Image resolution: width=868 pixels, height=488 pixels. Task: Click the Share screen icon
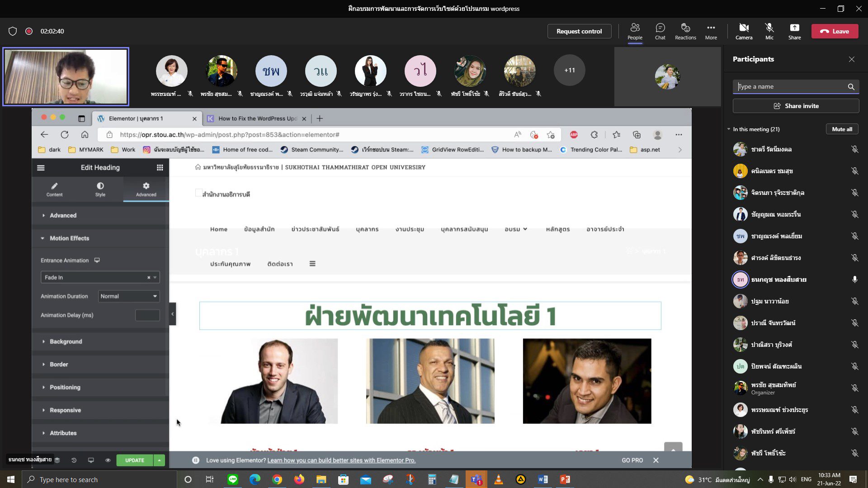[x=794, y=31]
